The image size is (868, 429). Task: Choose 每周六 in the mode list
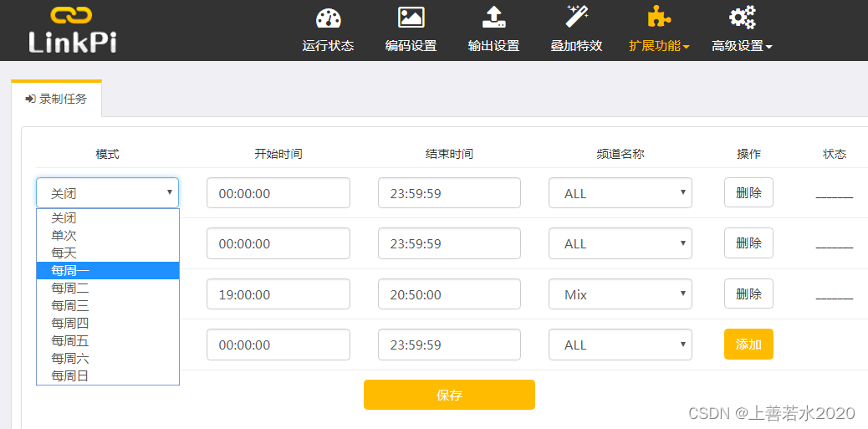108,358
